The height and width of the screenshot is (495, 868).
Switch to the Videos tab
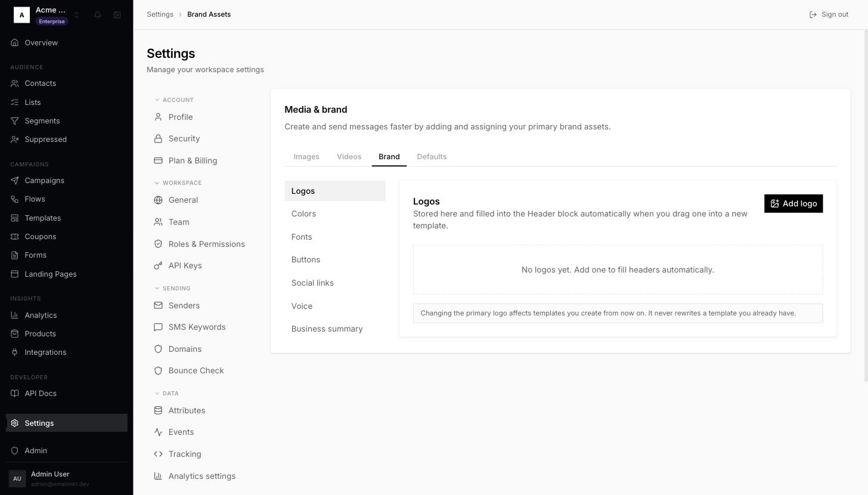(349, 157)
